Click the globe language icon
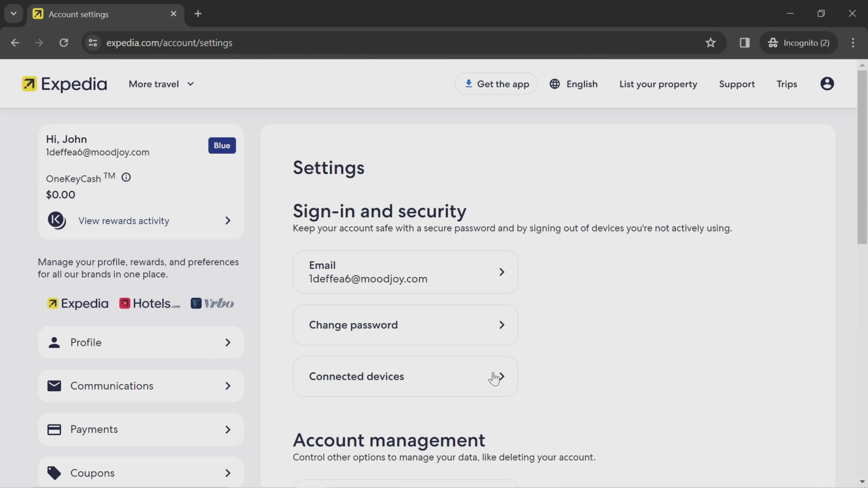868x488 pixels. pos(555,84)
